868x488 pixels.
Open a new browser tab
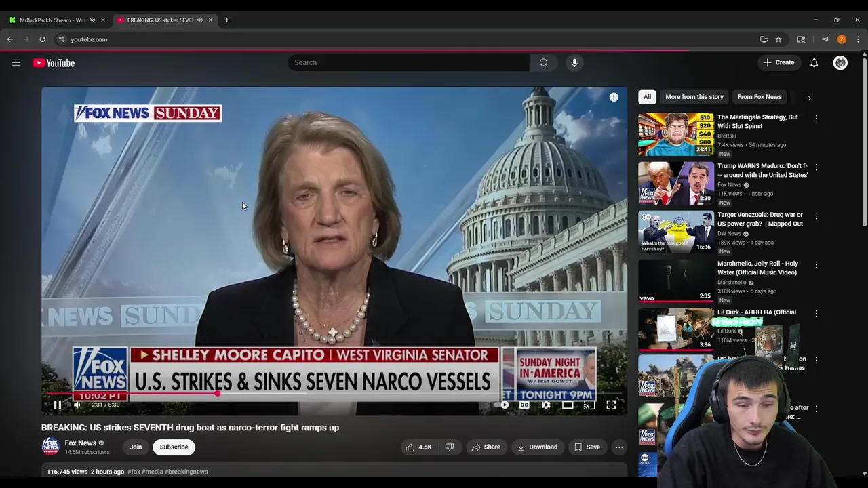[226, 20]
